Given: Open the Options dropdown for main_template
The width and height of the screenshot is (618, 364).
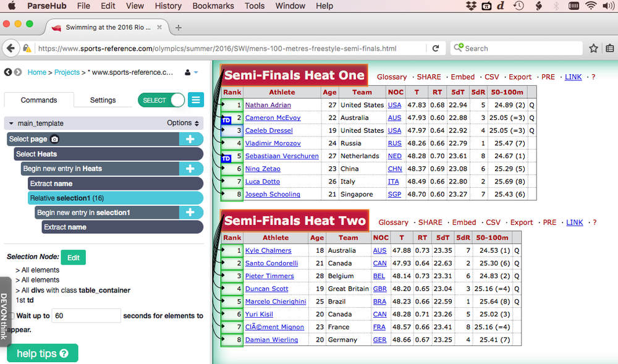Looking at the screenshot, I should pyautogui.click(x=180, y=122).
